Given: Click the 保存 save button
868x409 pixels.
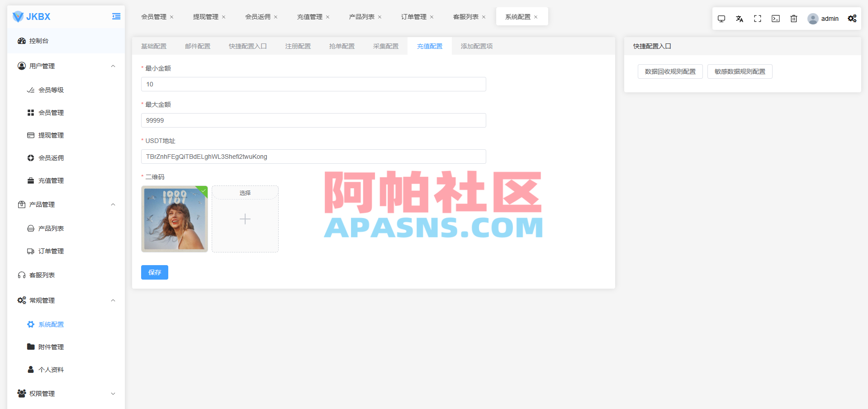Looking at the screenshot, I should point(155,272).
